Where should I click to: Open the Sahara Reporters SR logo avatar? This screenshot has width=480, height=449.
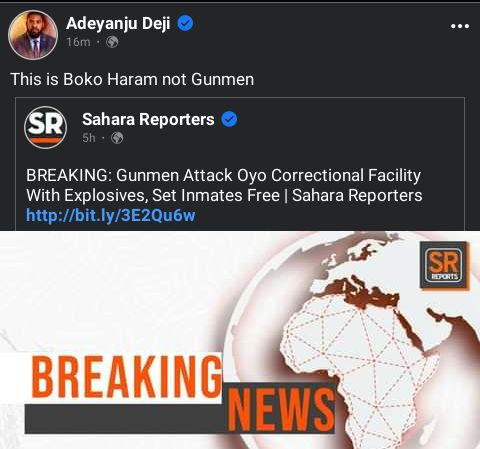(45, 127)
